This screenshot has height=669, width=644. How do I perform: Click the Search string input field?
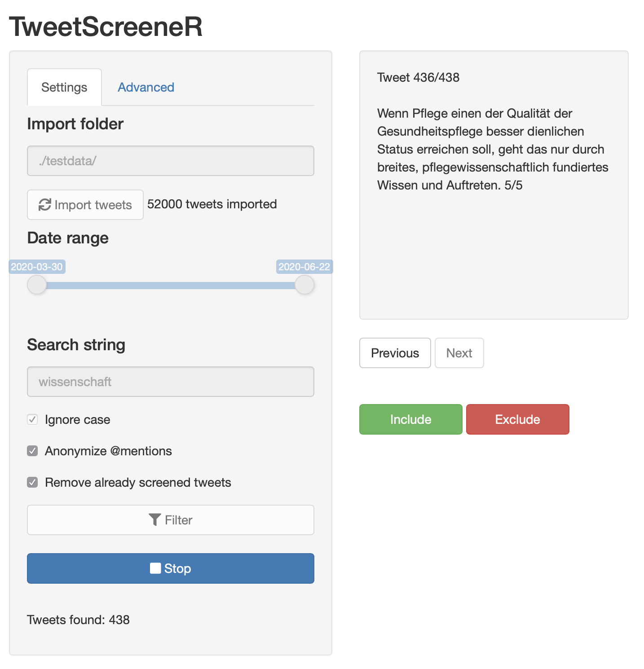pyautogui.click(x=171, y=382)
